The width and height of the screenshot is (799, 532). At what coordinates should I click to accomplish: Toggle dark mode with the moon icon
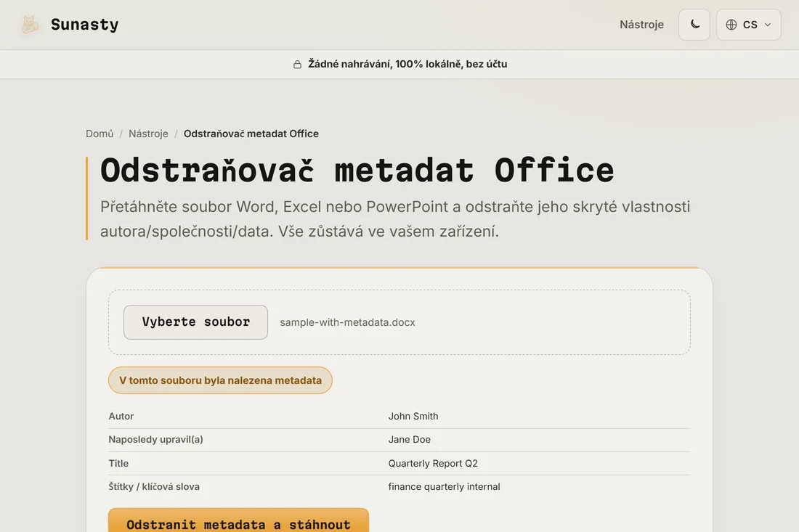pos(694,25)
